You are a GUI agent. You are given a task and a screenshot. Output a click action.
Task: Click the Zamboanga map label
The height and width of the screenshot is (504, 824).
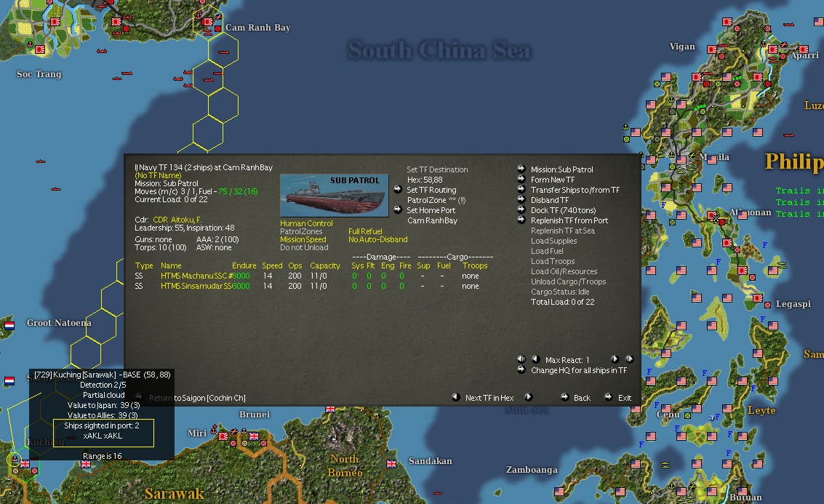[x=532, y=469]
